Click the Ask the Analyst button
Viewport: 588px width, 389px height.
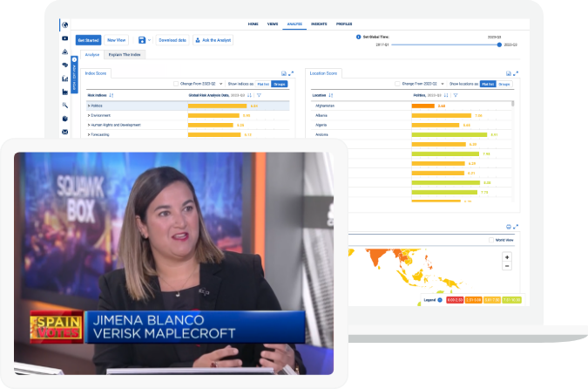[213, 40]
